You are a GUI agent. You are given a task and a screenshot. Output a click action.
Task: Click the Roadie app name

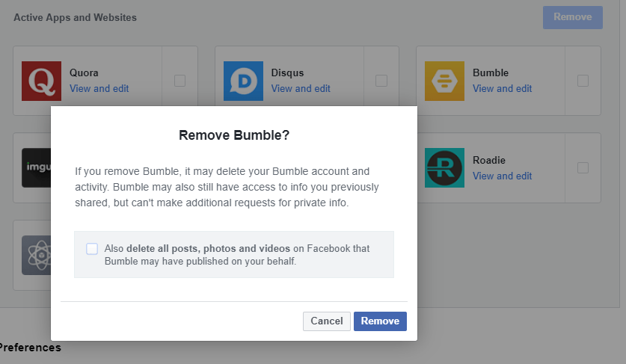[489, 160]
